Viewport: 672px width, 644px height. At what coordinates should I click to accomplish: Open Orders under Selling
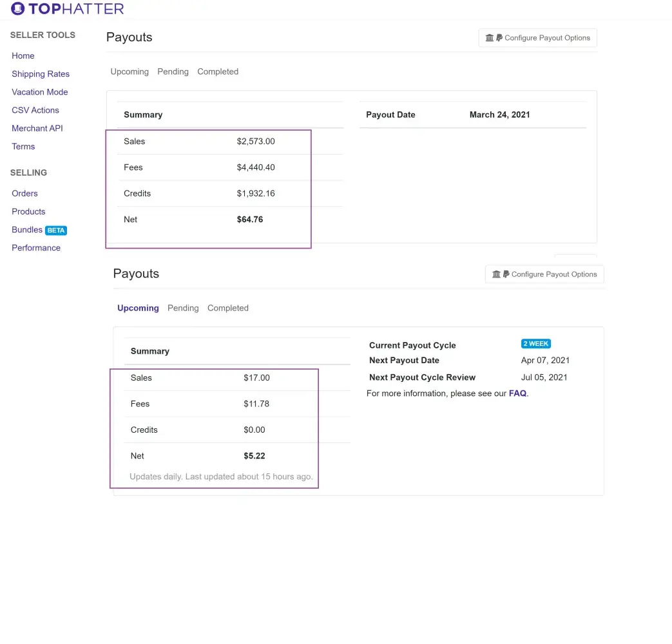pyautogui.click(x=24, y=193)
